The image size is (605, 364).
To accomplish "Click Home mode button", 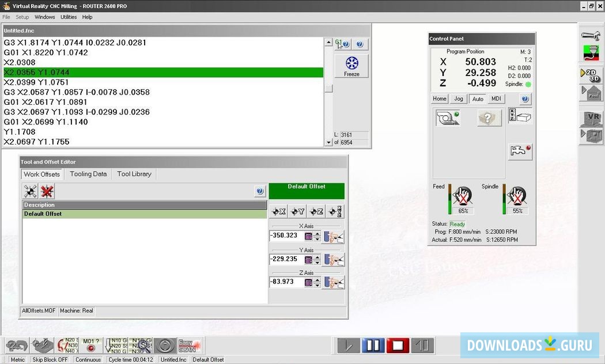I will [440, 98].
